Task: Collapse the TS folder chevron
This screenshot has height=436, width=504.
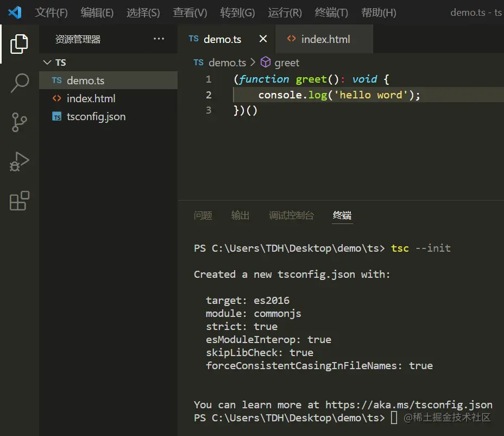Action: [x=47, y=62]
